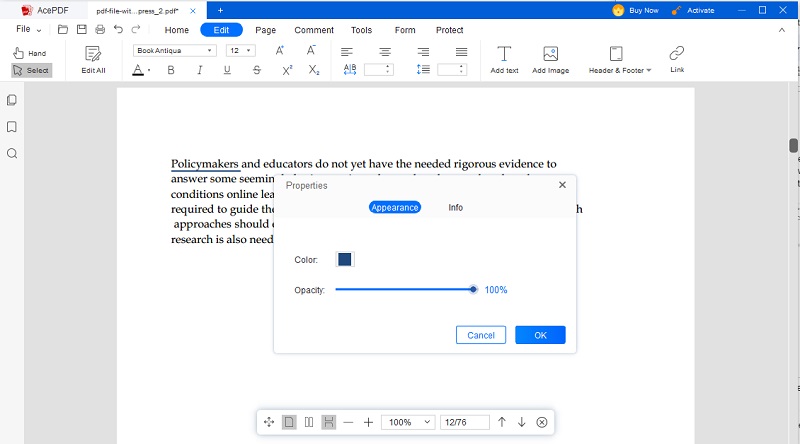Zoom in with plus button
The width and height of the screenshot is (800, 444).
click(x=368, y=422)
